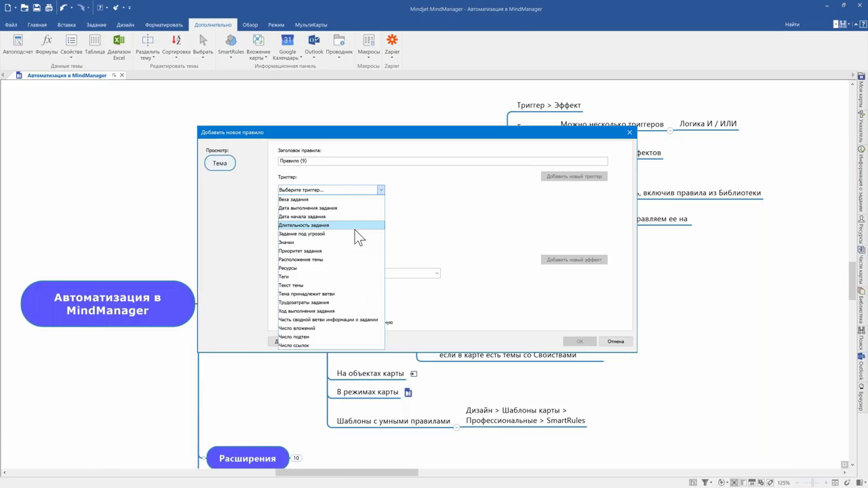Collapse the Шаблоны с умными правилами subtopic expander
The height and width of the screenshot is (488, 868).
click(456, 427)
